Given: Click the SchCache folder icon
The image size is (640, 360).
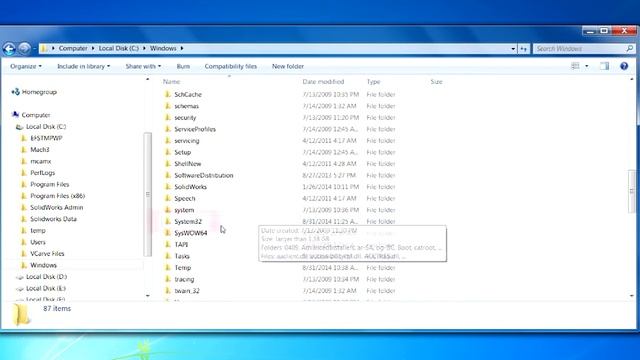Looking at the screenshot, I should (x=167, y=94).
